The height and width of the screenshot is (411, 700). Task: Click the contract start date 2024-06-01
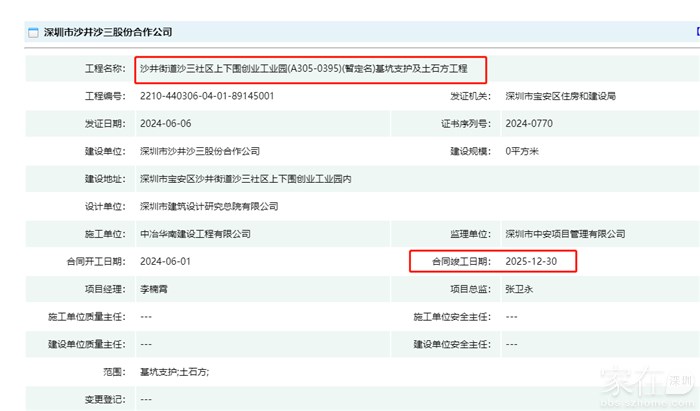coord(165,261)
